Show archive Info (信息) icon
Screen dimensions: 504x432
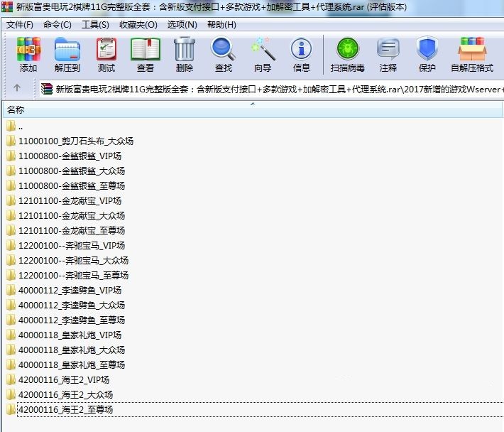pos(302,55)
